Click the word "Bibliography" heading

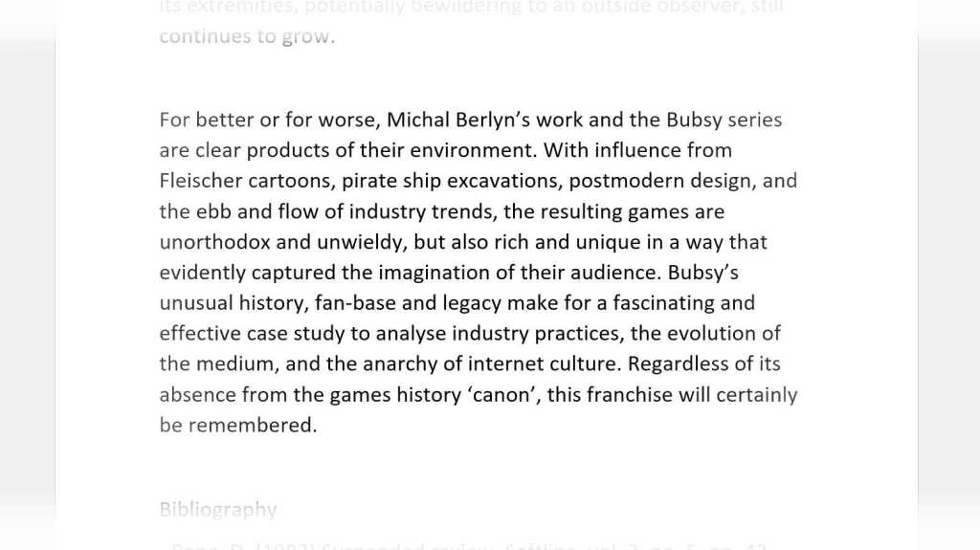pyautogui.click(x=218, y=509)
